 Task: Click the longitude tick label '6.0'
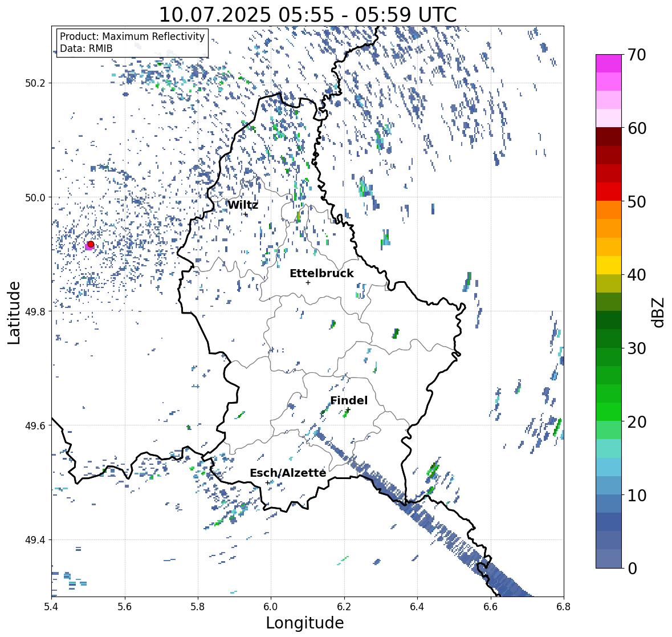pyautogui.click(x=271, y=607)
